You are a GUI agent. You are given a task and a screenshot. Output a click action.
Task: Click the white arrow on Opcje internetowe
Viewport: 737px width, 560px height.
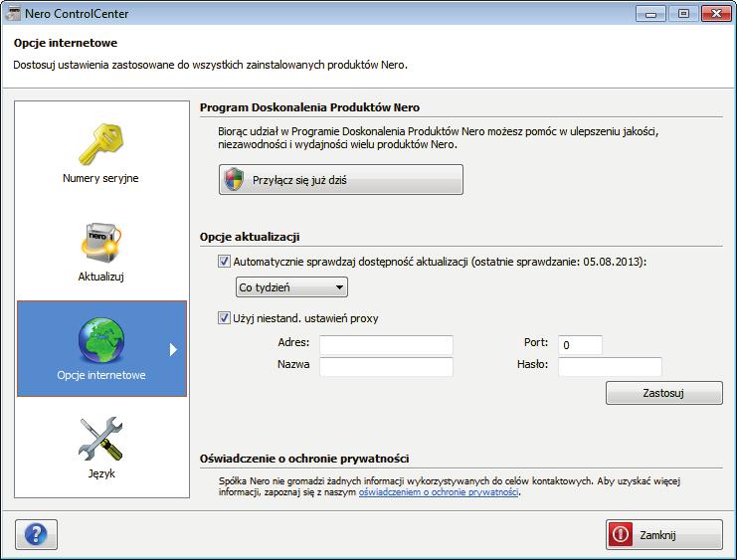173,349
